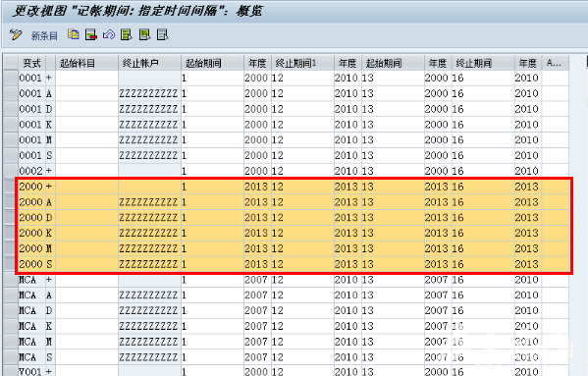This screenshot has height=376, width=588.
Task: Click the Delete row icon with the red minus
Action: (90, 35)
